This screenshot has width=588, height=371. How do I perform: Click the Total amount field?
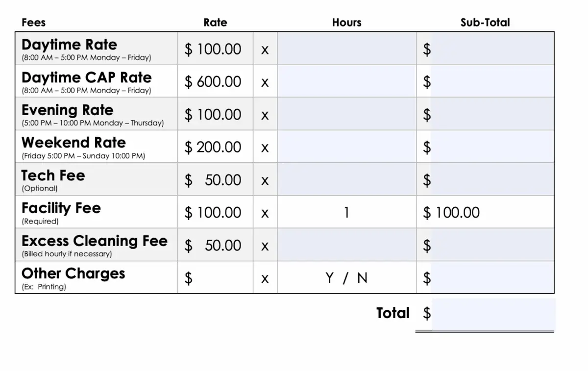click(x=493, y=314)
